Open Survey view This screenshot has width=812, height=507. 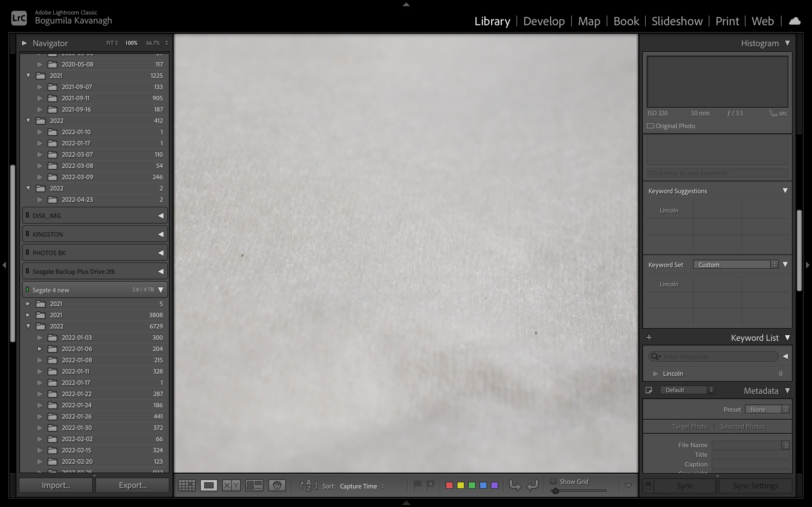(x=254, y=485)
